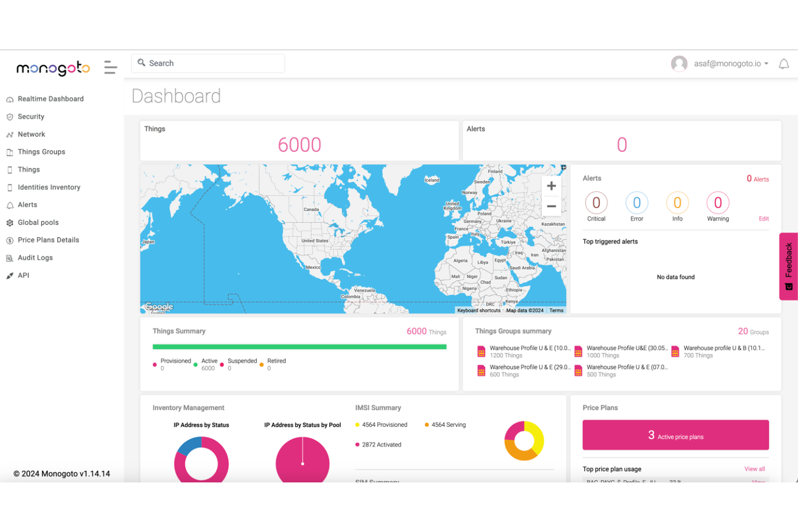Open the API section using its icon

10,275
